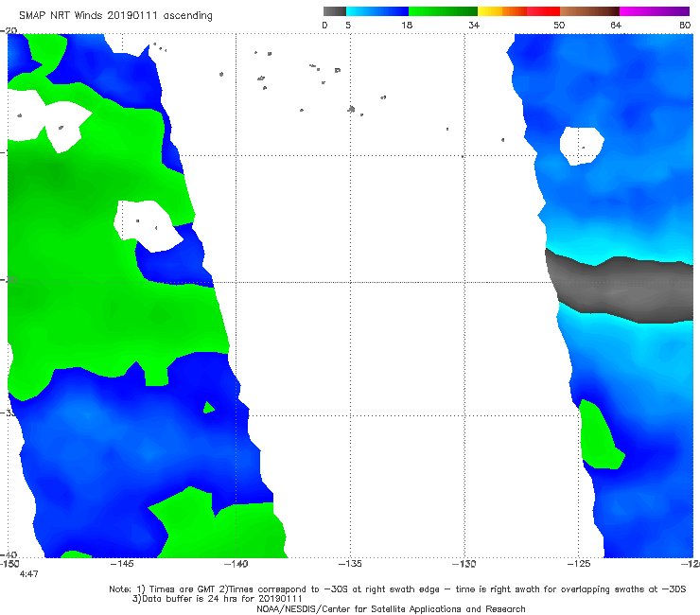Click the blue 5-18 segment of the color bar
The image size is (700, 615).
coord(377,11)
